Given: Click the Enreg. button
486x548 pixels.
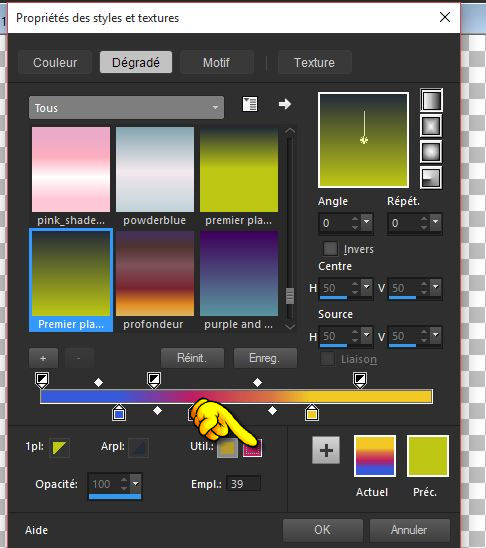Looking at the screenshot, I should tap(265, 358).
